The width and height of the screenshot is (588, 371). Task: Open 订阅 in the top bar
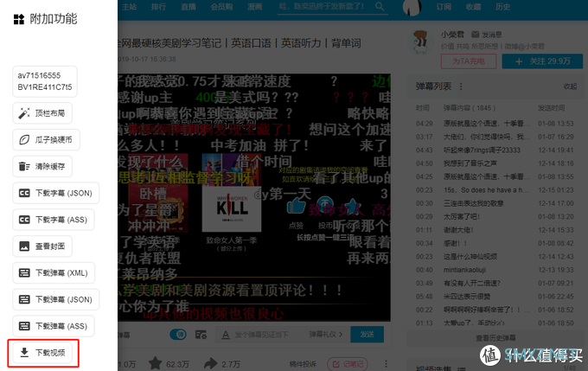click(x=444, y=7)
